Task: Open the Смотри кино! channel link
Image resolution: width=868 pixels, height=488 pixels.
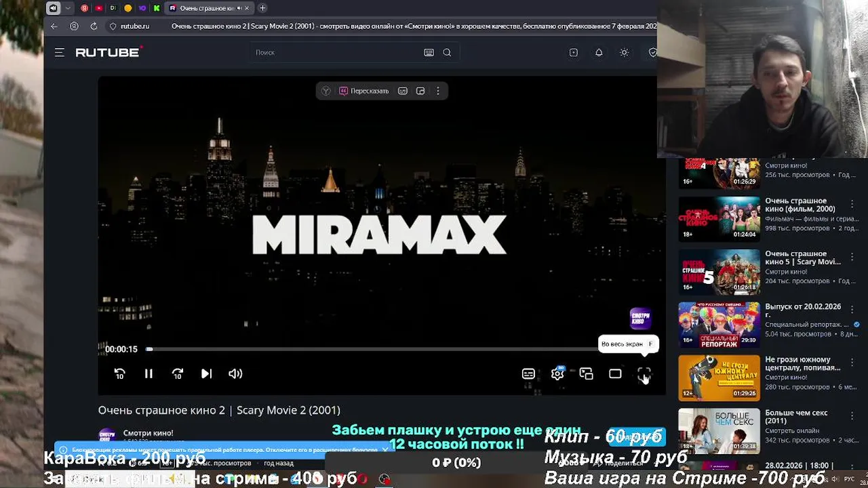Action: click(148, 433)
